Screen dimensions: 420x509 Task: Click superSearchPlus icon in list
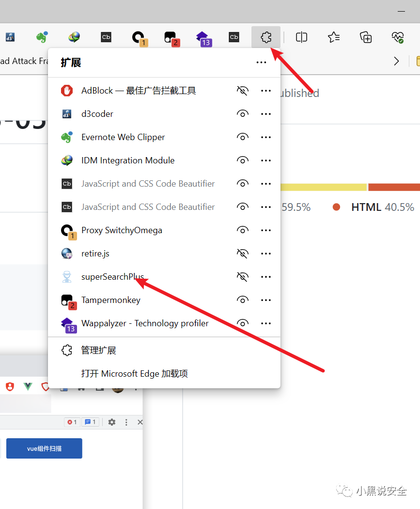click(67, 277)
